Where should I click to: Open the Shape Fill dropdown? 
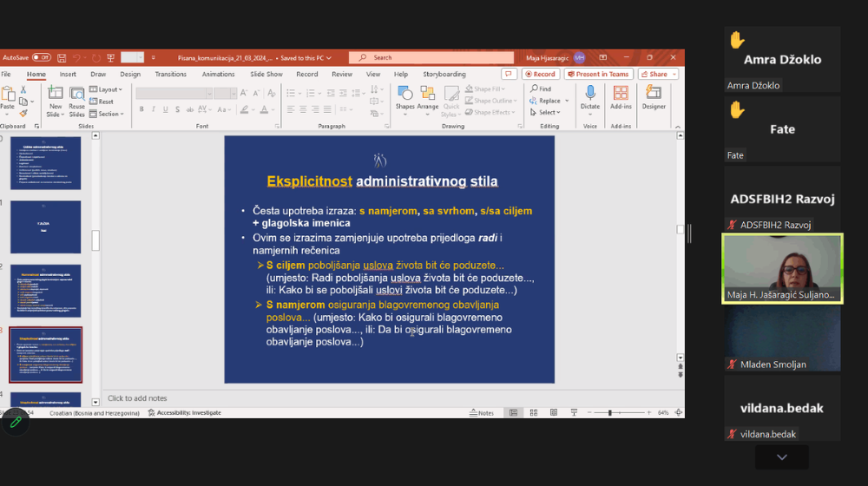[485, 89]
